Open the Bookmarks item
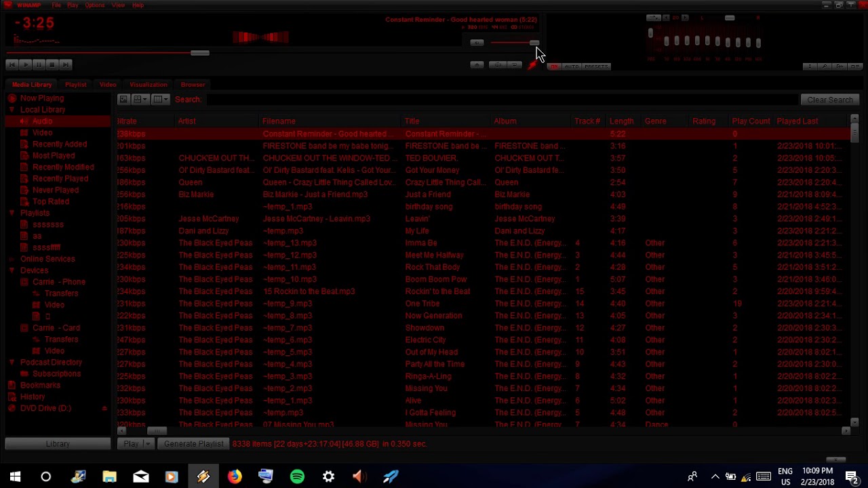Screen dimensions: 868x488 click(40, 386)
